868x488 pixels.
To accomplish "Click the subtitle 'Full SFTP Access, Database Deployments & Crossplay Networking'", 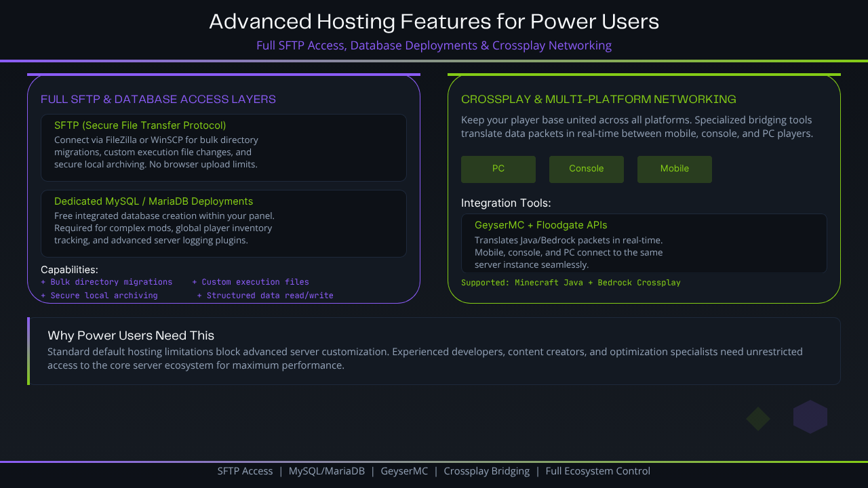I will pos(434,45).
